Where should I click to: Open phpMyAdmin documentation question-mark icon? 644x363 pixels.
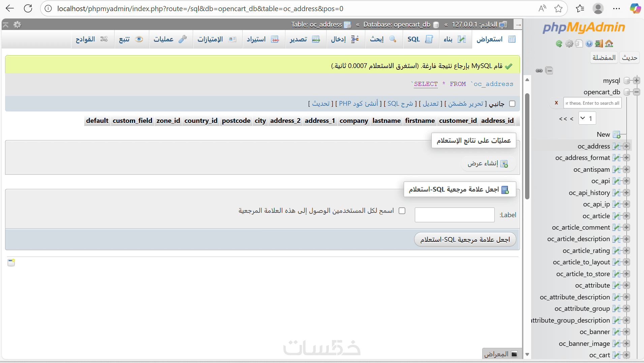(589, 43)
